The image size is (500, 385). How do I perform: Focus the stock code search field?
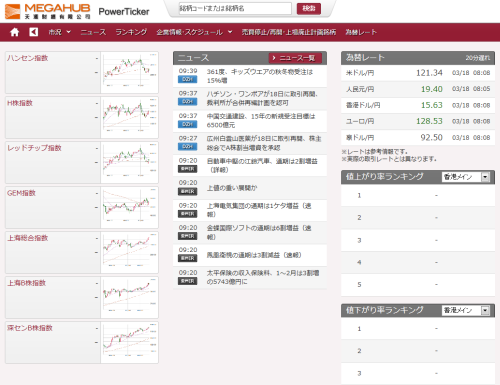click(235, 8)
